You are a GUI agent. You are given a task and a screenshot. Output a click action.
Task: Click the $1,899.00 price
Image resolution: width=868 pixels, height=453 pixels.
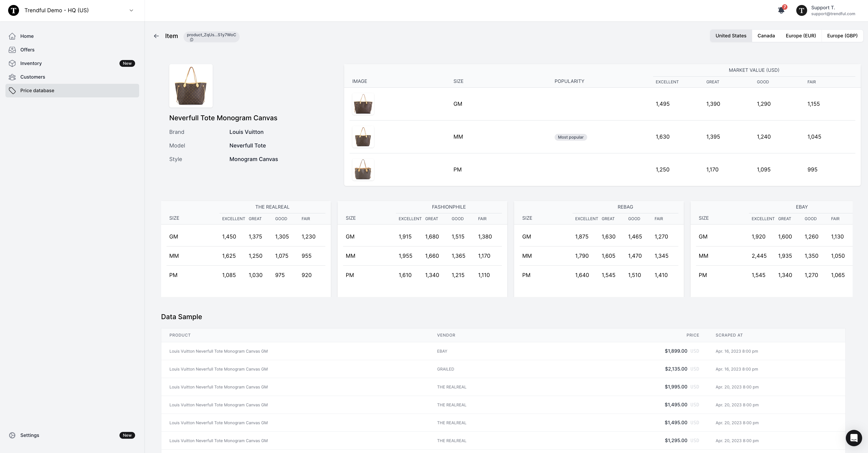pos(676,351)
